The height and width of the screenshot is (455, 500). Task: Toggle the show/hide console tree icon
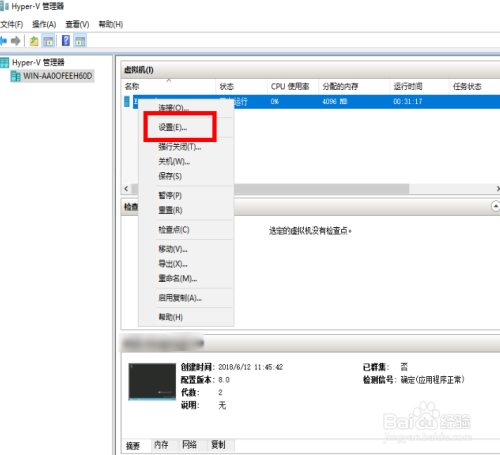48,41
